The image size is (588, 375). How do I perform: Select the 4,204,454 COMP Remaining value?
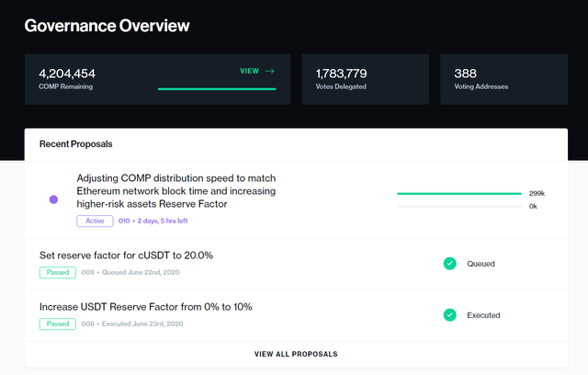[x=67, y=74]
